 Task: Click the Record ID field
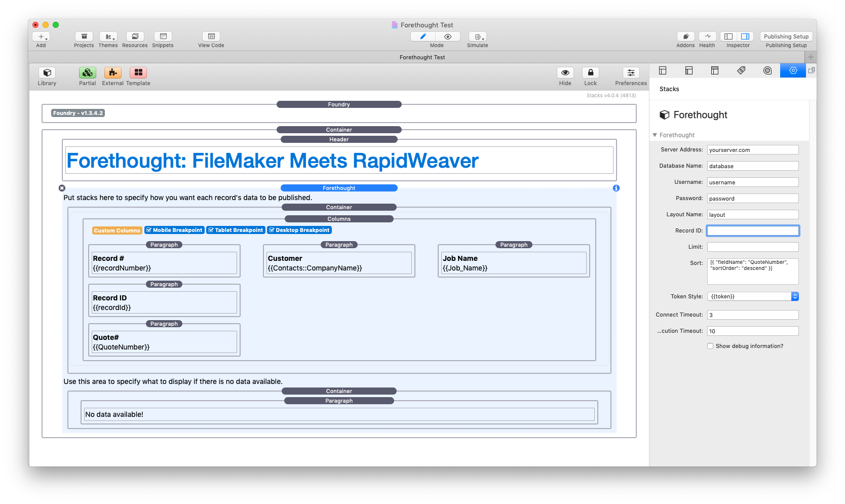pyautogui.click(x=753, y=231)
